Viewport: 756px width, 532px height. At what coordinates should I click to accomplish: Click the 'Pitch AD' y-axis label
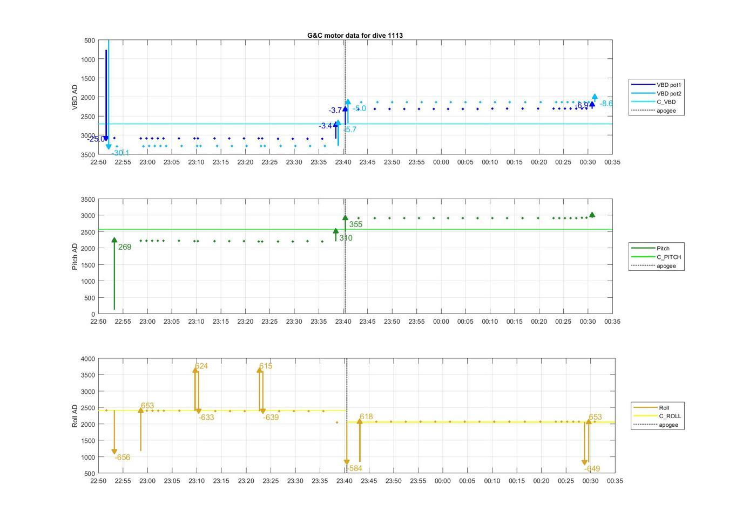[75, 256]
